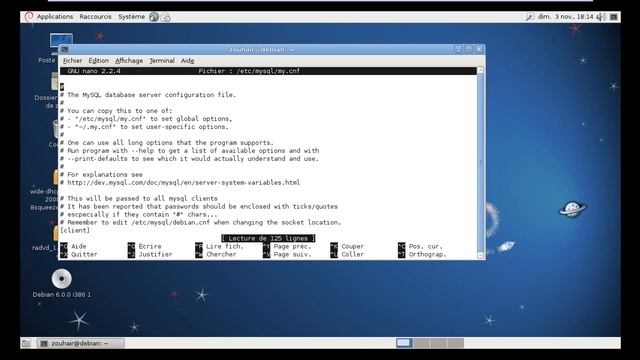
Task: Minimize the terminal window
Action: [458, 49]
